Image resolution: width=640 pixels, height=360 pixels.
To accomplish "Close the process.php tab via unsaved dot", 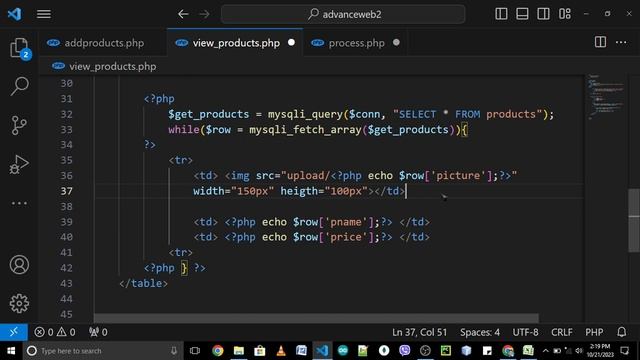I will pos(396,42).
